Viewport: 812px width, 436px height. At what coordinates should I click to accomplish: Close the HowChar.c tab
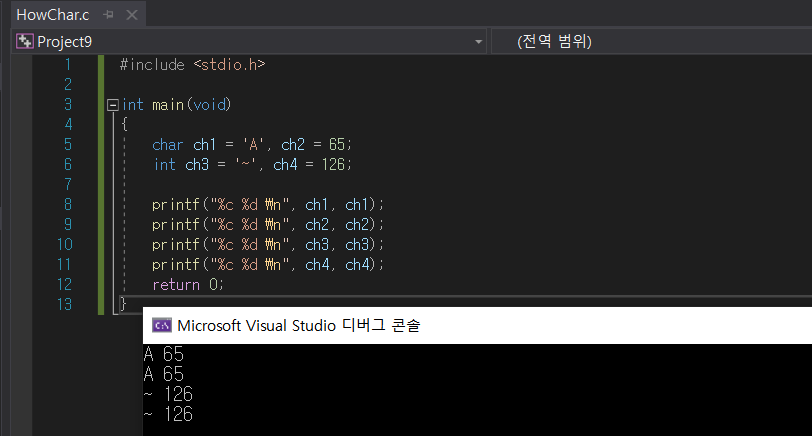point(132,15)
